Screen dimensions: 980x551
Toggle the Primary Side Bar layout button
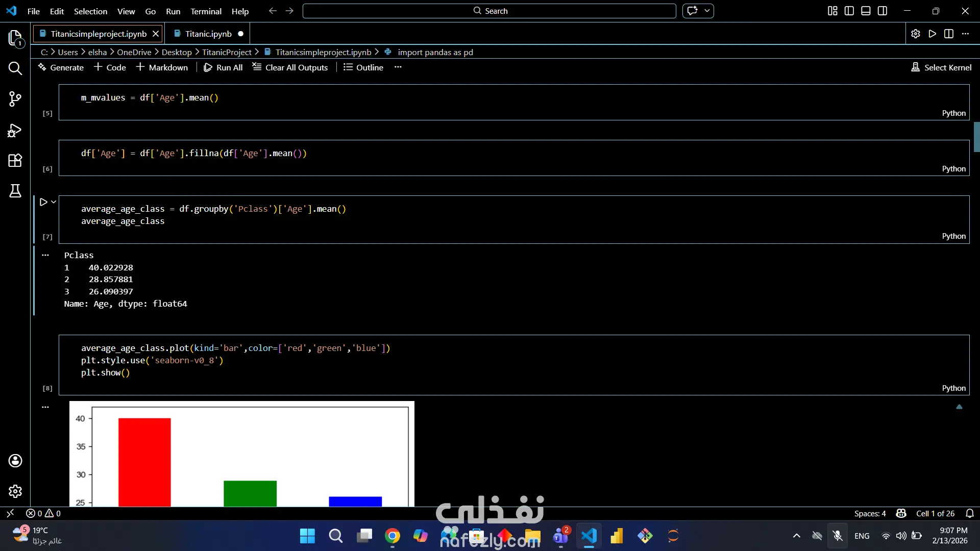pyautogui.click(x=849, y=11)
